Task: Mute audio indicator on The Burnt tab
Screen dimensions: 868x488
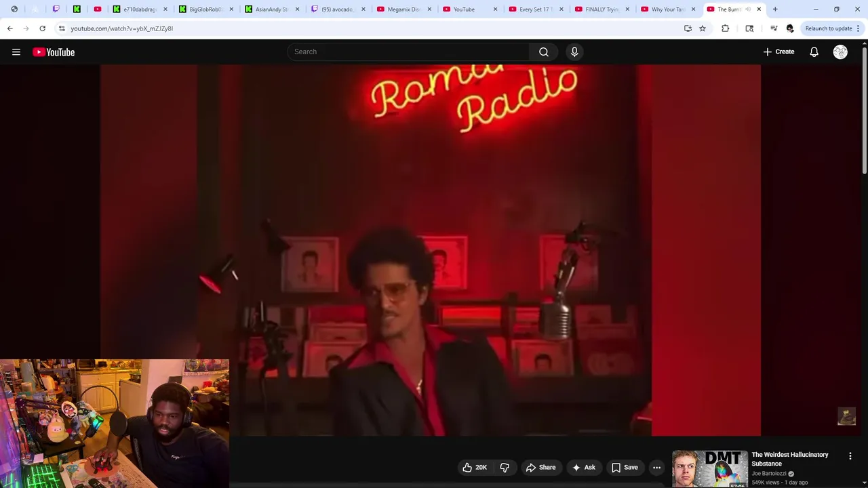Action: point(748,9)
